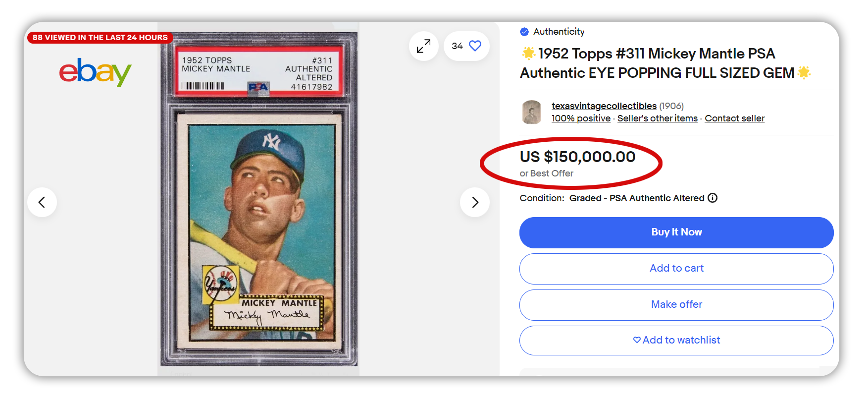This screenshot has width=868, height=402.
Task: Open the seller's profile avatar picture
Action: point(532,112)
